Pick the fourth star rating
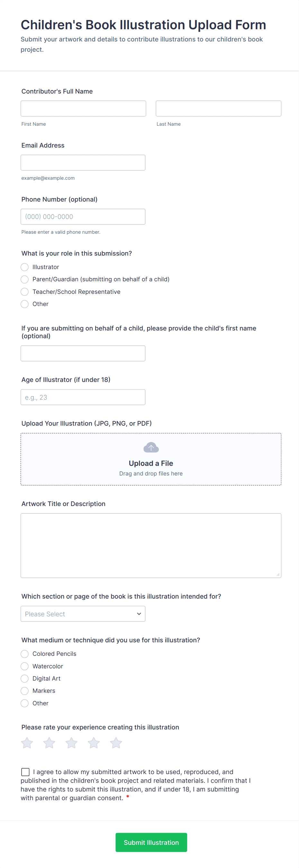 coord(94,743)
